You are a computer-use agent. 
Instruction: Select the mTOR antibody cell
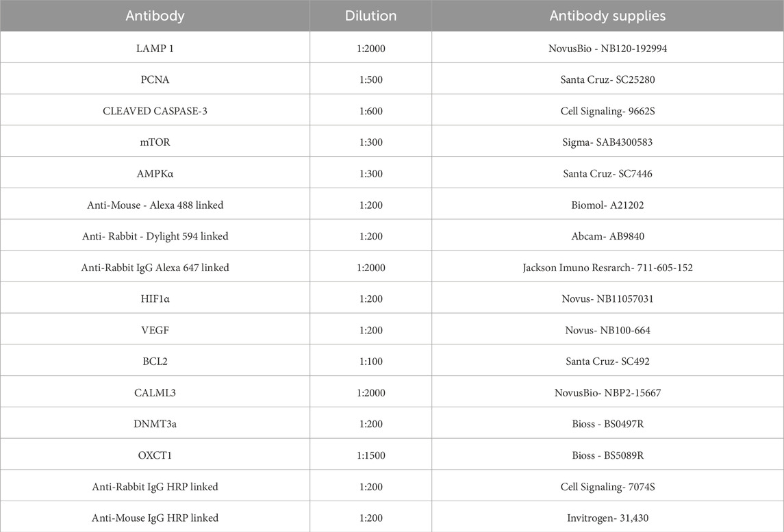155,142
